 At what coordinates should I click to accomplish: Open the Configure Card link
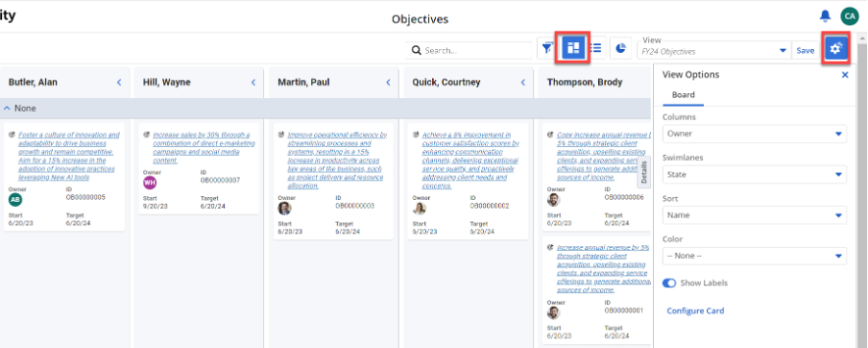[x=695, y=311]
